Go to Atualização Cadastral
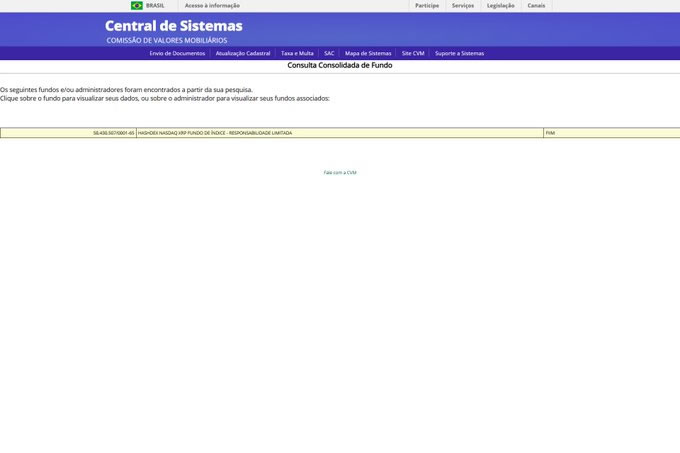 (243, 53)
